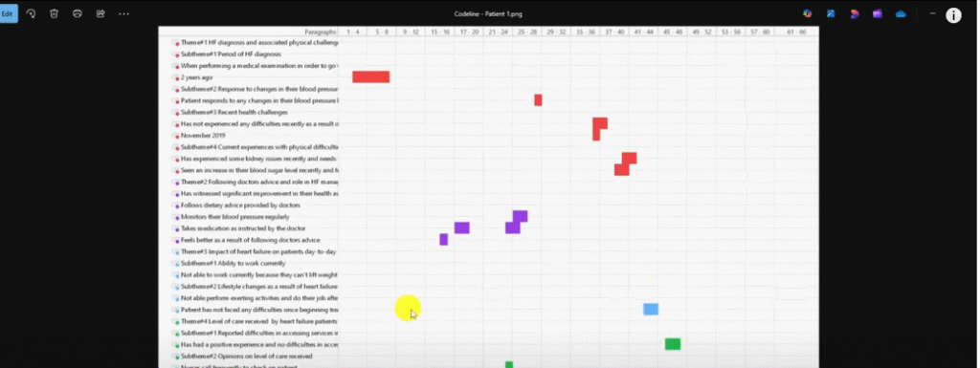Click the green block in paragraphs 45-48 column
Image resolution: width=980 pixels, height=368 pixels.
pyautogui.click(x=673, y=344)
